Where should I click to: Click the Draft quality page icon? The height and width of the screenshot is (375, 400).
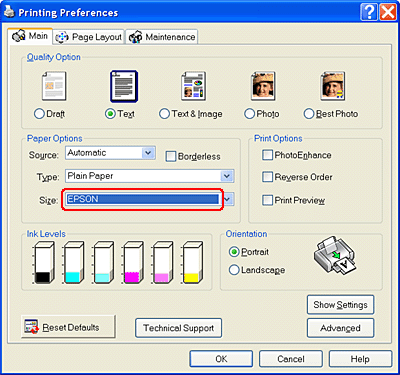(54, 86)
